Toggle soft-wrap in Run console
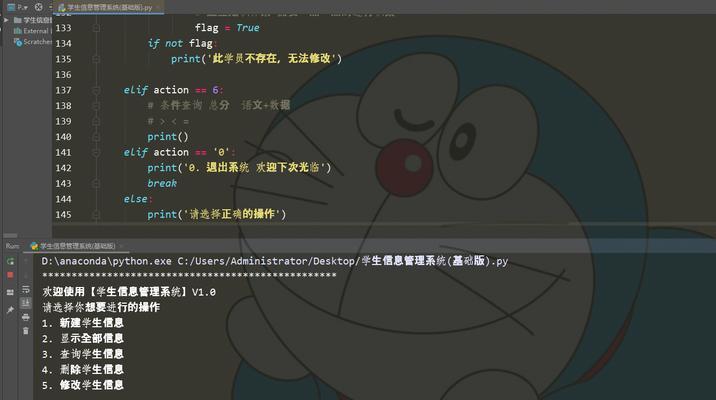Screen dimensions: 716x400 pos(26,289)
